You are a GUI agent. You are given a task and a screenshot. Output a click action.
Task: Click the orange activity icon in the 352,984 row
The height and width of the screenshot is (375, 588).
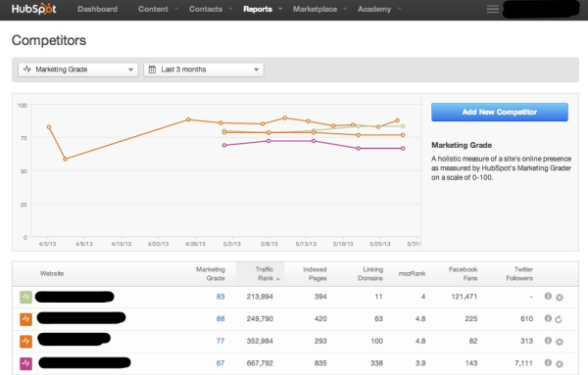[x=25, y=342]
